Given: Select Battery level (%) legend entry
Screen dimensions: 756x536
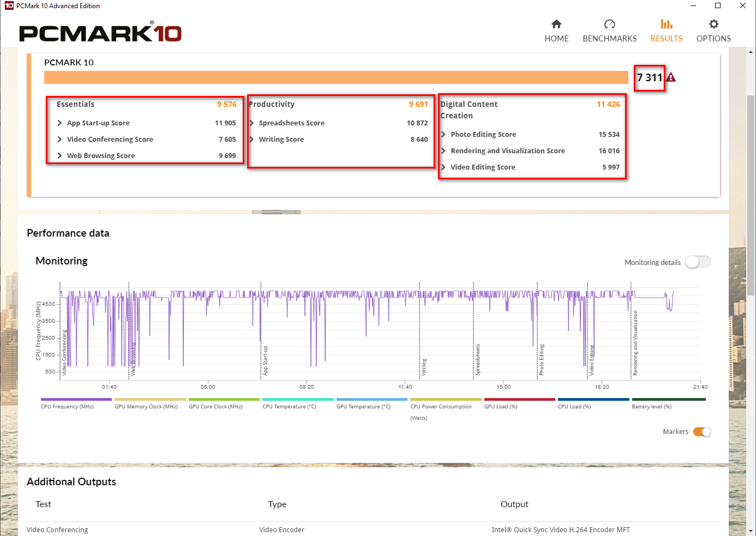Looking at the screenshot, I should coord(669,403).
